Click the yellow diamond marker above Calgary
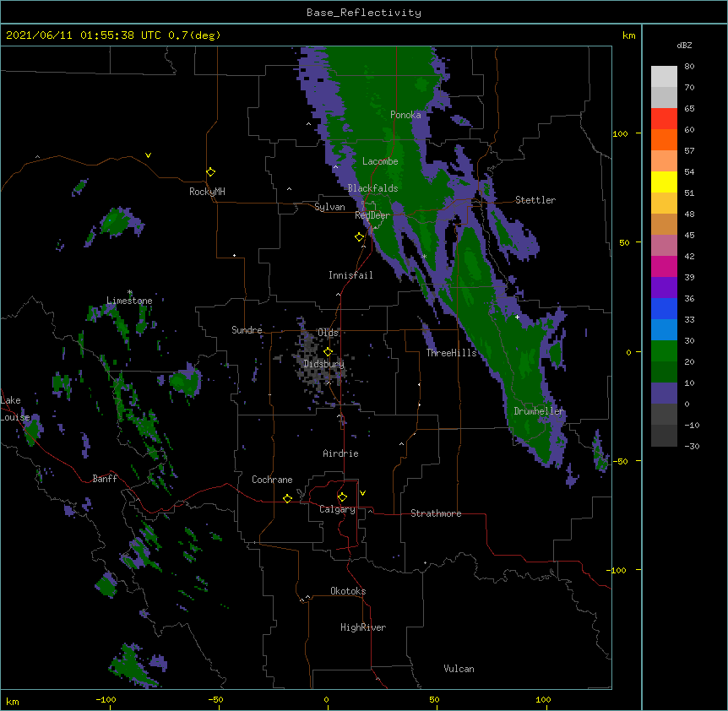Viewport: 728px width, 711px height. [342, 497]
